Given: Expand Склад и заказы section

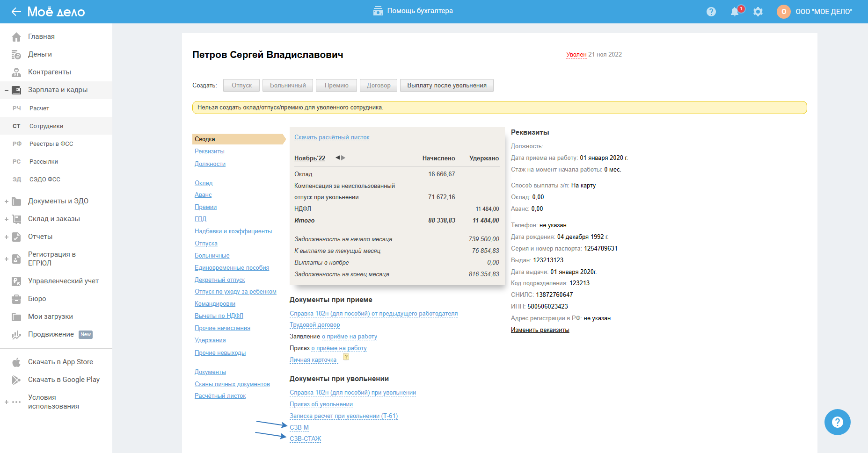Looking at the screenshot, I should (7, 219).
